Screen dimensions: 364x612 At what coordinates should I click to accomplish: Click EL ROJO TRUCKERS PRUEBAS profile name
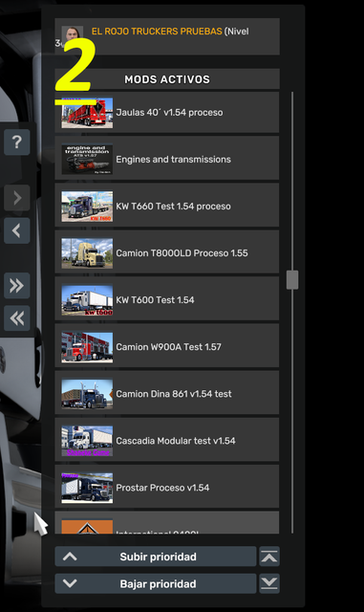157,32
